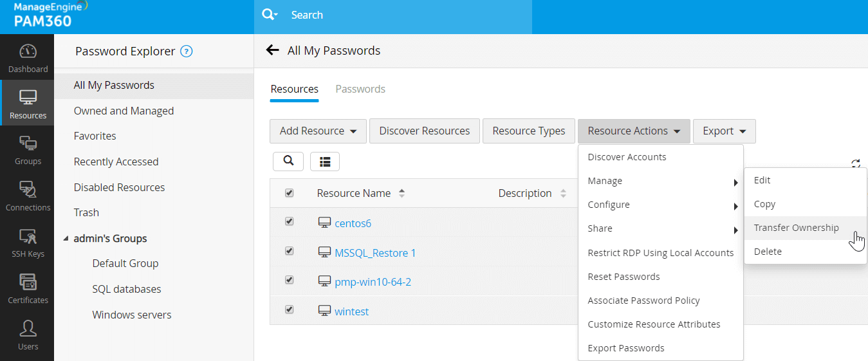Click the Password Explorer help icon

click(x=187, y=51)
